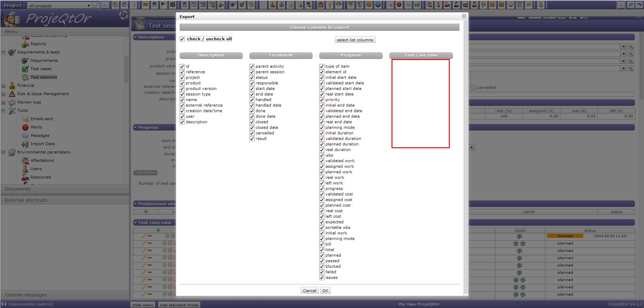Image resolution: width=644 pixels, height=308 pixels.
Task: Click the orange exclamation toolbar icon
Action: (369, 5)
